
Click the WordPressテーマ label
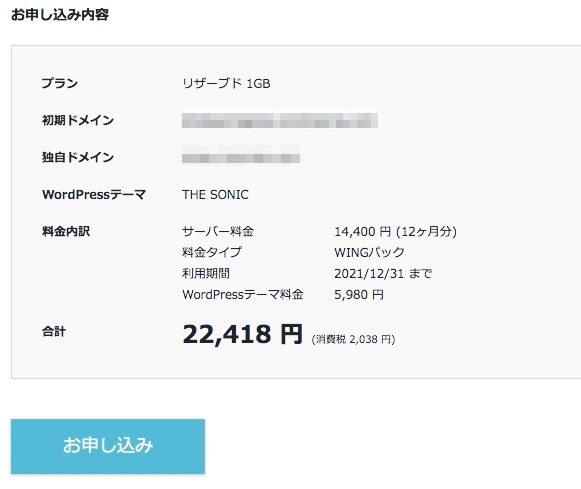click(94, 194)
